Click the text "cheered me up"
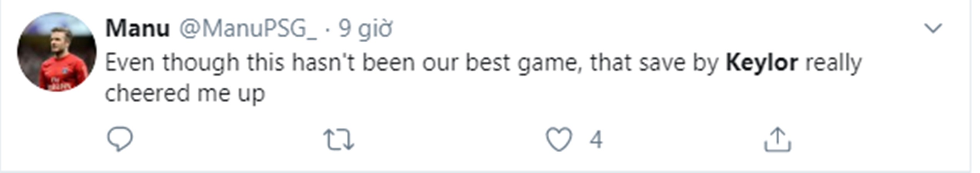The width and height of the screenshot is (980, 173). point(185,93)
